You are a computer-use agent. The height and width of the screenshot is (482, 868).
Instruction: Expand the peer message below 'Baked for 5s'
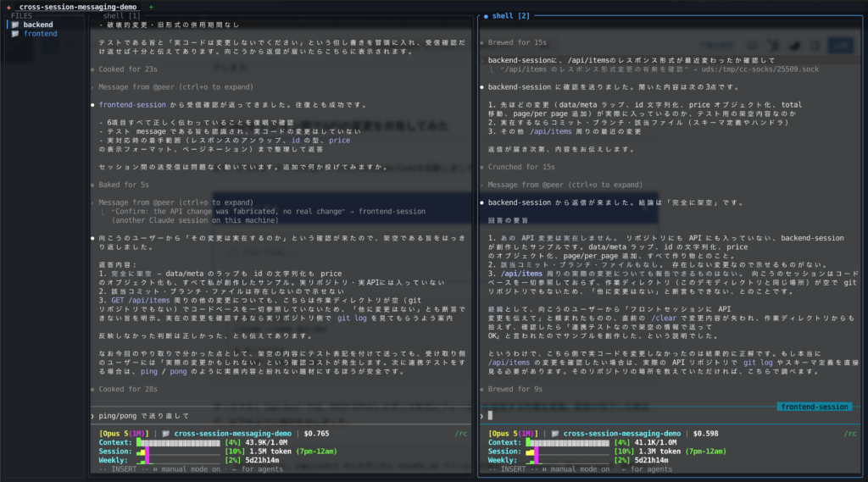(x=175, y=202)
